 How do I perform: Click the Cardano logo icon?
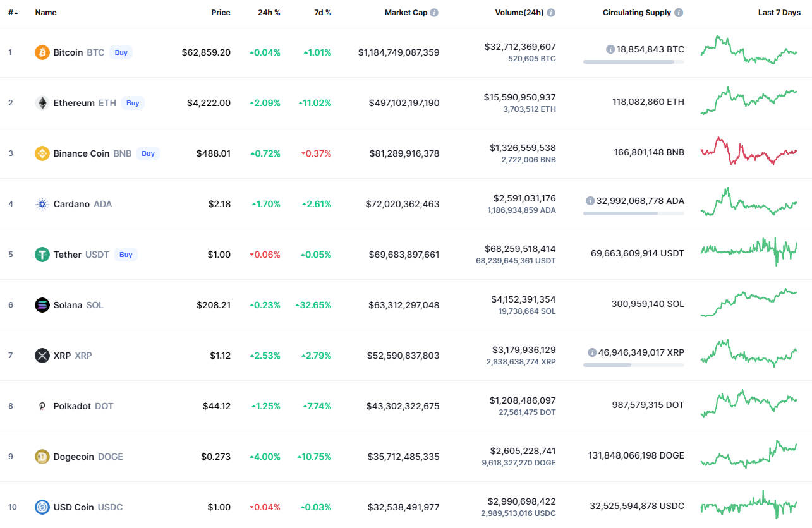[x=42, y=204]
